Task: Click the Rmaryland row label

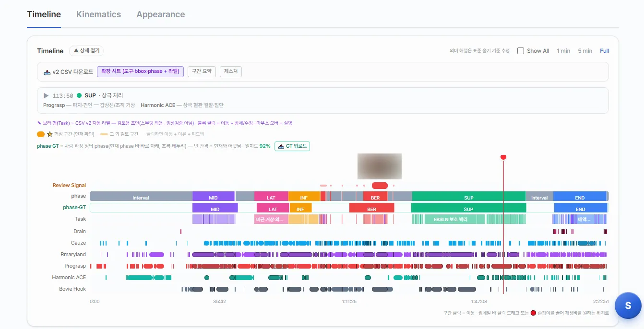Action: (x=73, y=254)
